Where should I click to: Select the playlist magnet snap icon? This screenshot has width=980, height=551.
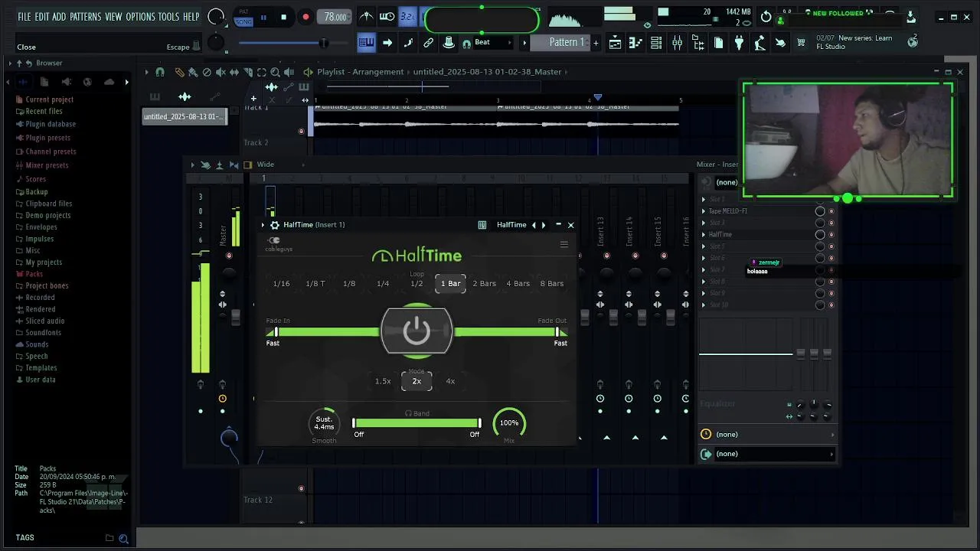[x=160, y=72]
